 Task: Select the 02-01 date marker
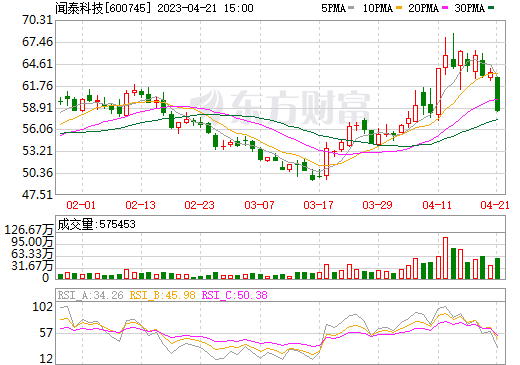(81, 205)
